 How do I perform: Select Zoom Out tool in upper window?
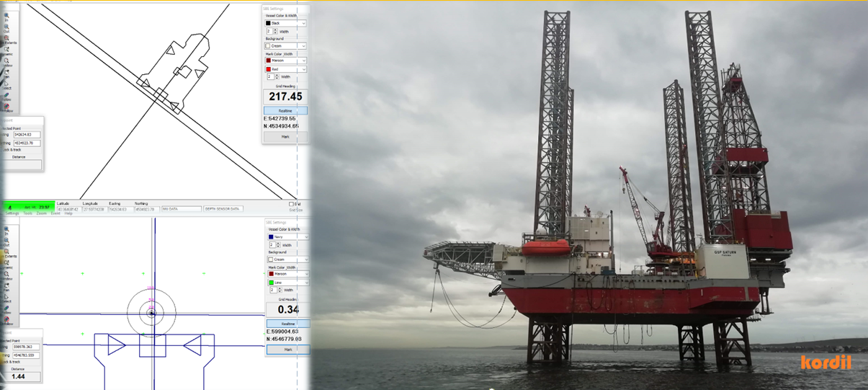(x=6, y=28)
